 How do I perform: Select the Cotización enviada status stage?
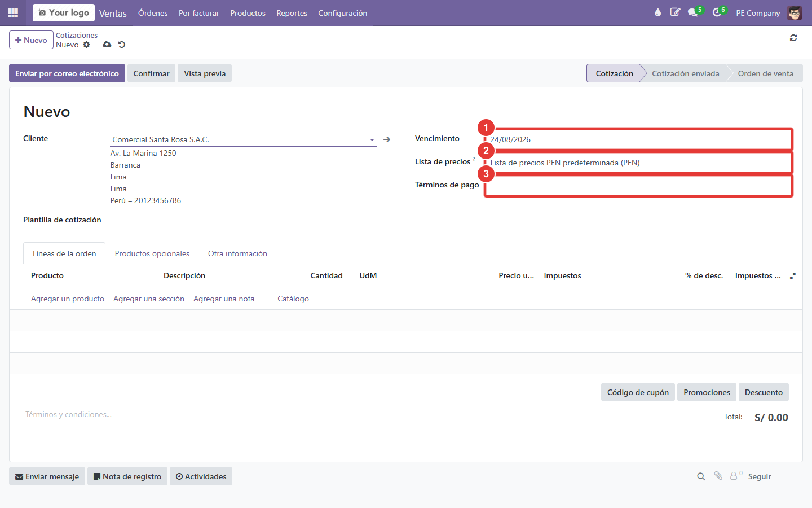686,73
